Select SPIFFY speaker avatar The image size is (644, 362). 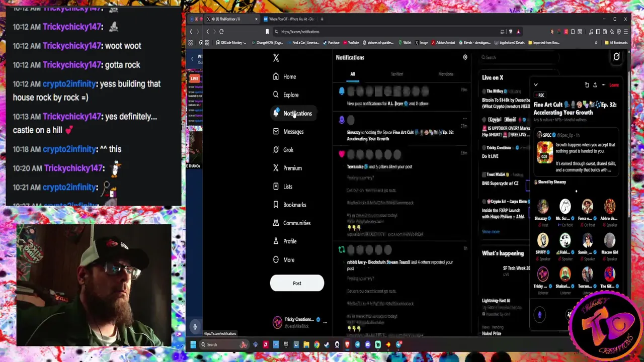click(543, 240)
